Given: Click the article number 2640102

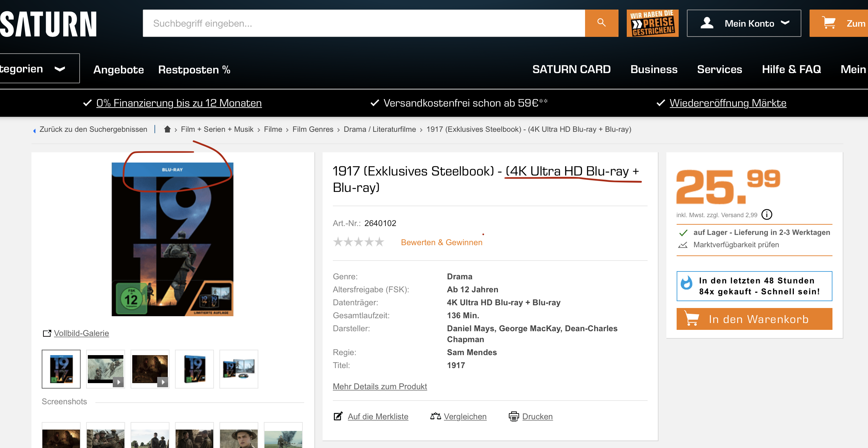Looking at the screenshot, I should pyautogui.click(x=380, y=223).
